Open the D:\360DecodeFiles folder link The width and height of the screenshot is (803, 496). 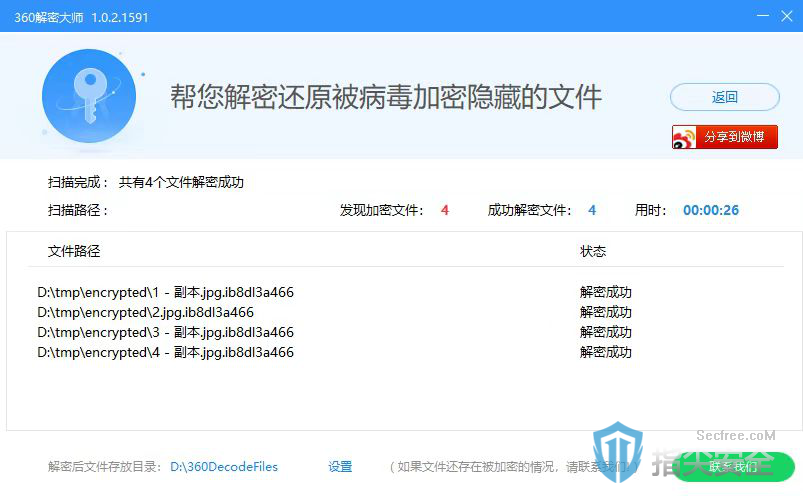click(224, 467)
